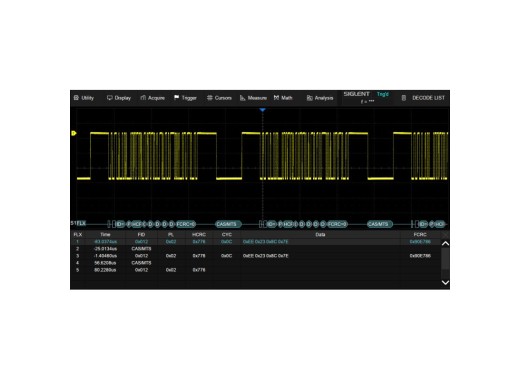Image resolution: width=520 pixels, height=380 pixels.
Task: Click the S1 FLX decode bus label
Action: pos(78,223)
